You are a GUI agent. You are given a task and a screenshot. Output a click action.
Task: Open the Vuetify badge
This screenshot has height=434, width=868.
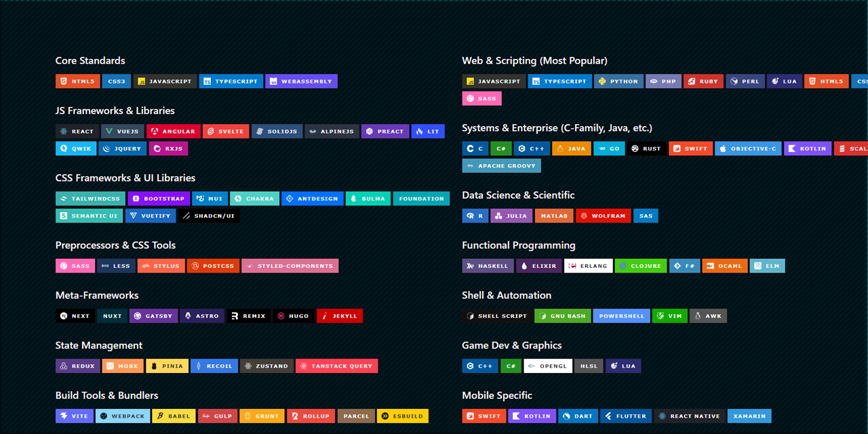[151, 216]
